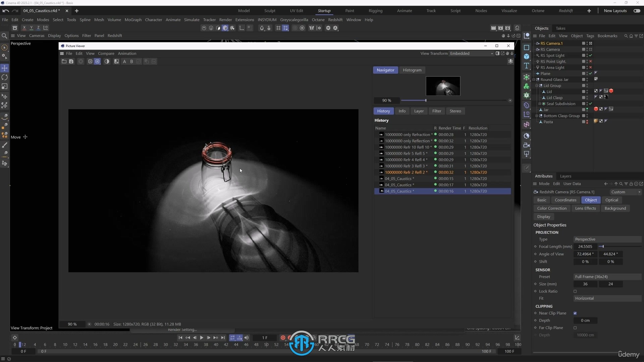Click the record keyframe red button
644x362 pixels.
point(283,338)
